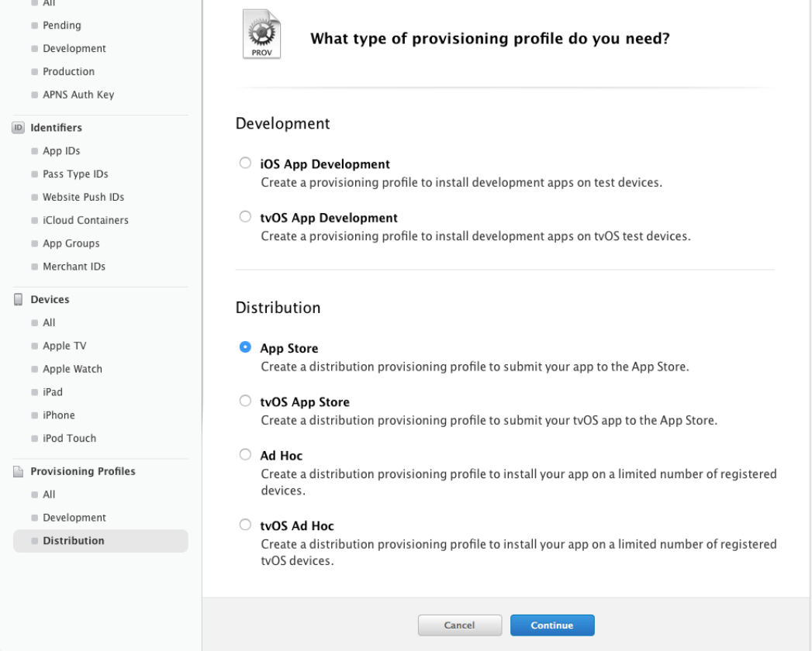Image resolution: width=812 pixels, height=651 pixels.
Task: Click the Provisioning Profiles document icon
Action: click(x=18, y=471)
